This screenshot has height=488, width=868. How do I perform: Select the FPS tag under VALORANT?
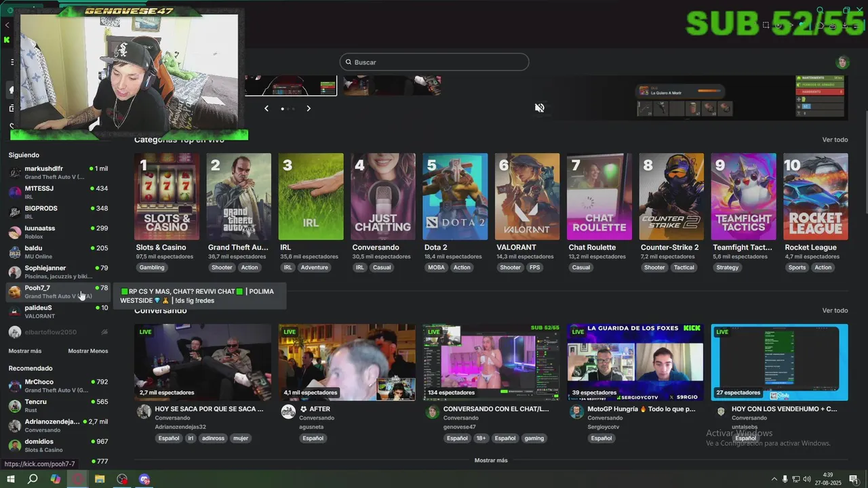pyautogui.click(x=534, y=268)
